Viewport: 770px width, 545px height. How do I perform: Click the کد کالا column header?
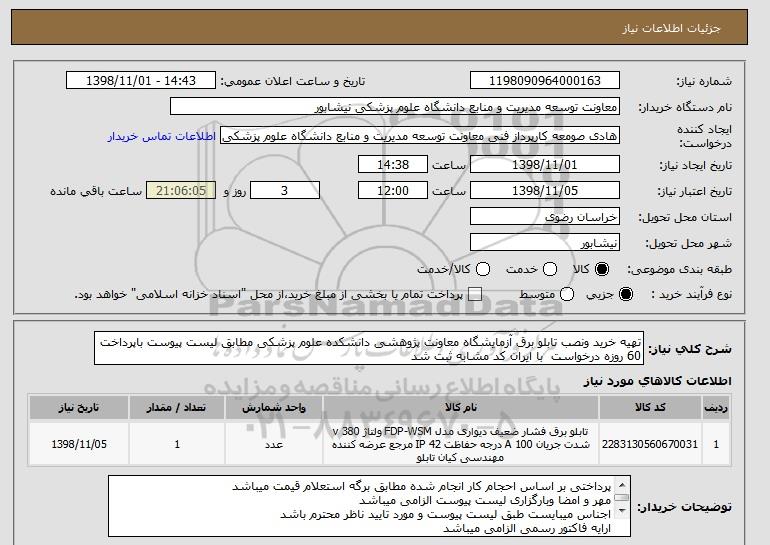coord(650,408)
